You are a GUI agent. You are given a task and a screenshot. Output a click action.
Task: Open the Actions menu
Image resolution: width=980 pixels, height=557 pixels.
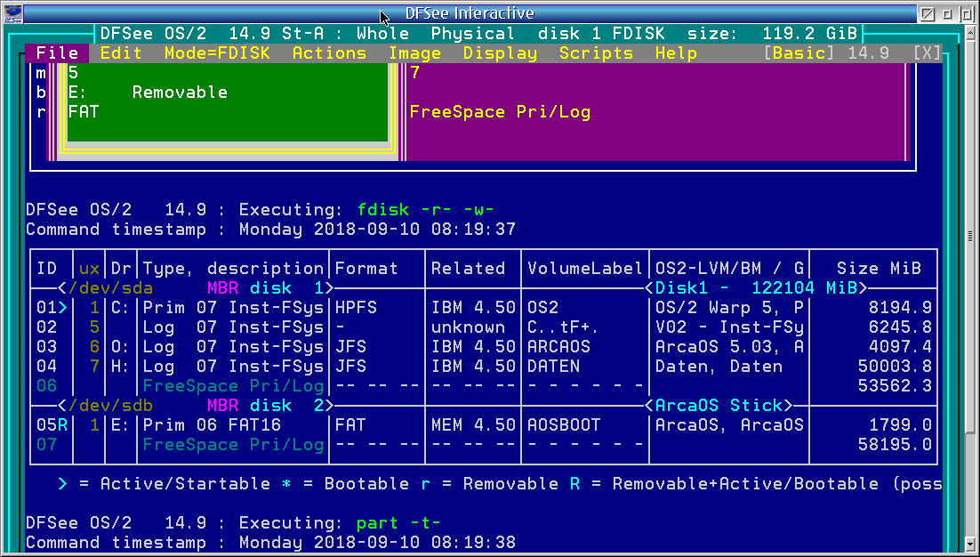(x=329, y=53)
